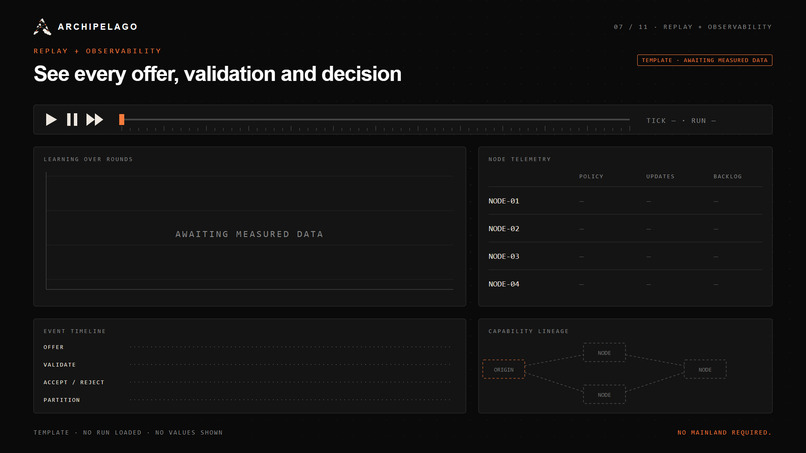Click the NODE TELEMETRY panel title
Image resolution: width=806 pixels, height=453 pixels.
coord(519,159)
